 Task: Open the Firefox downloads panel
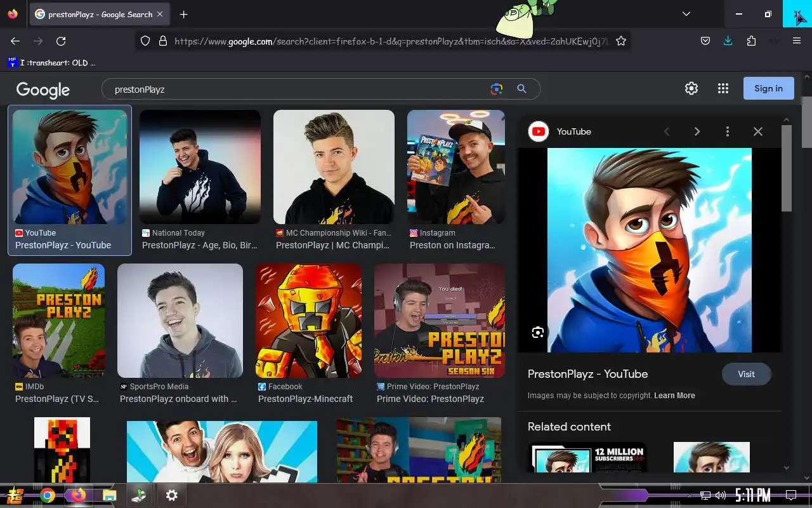pos(728,41)
